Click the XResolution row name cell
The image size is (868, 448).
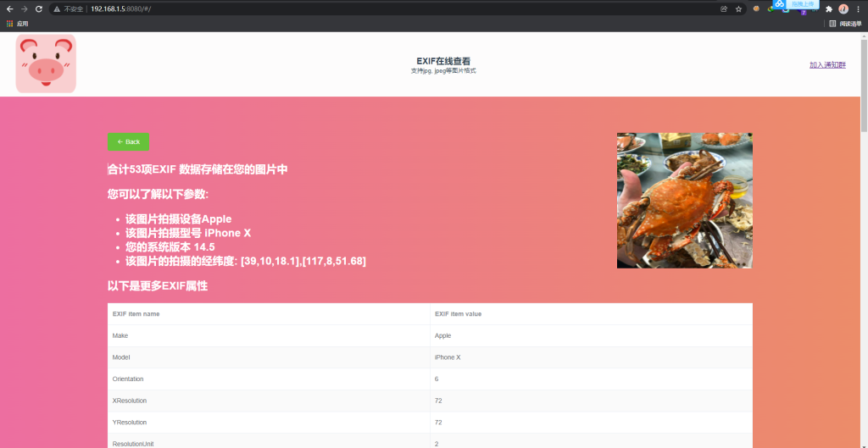(x=269, y=401)
